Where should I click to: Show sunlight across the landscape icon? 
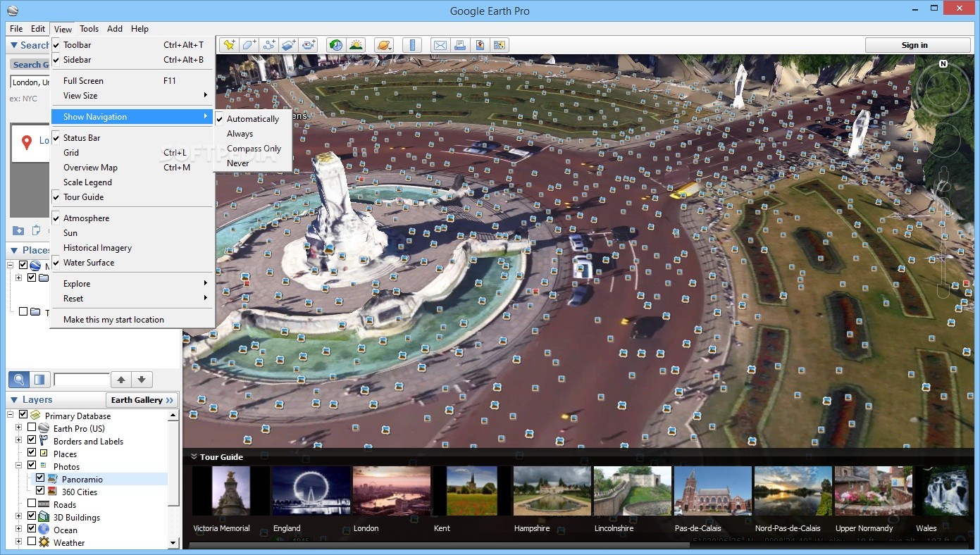coord(356,45)
